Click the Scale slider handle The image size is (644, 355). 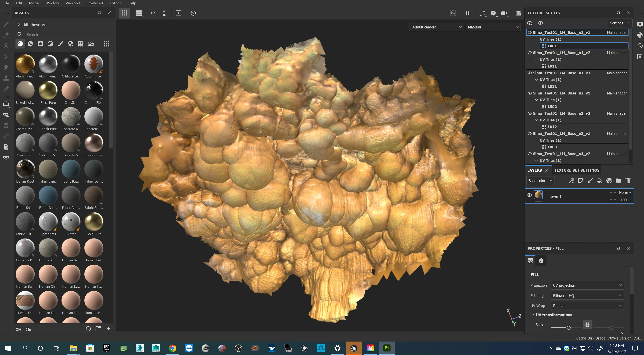(568, 328)
